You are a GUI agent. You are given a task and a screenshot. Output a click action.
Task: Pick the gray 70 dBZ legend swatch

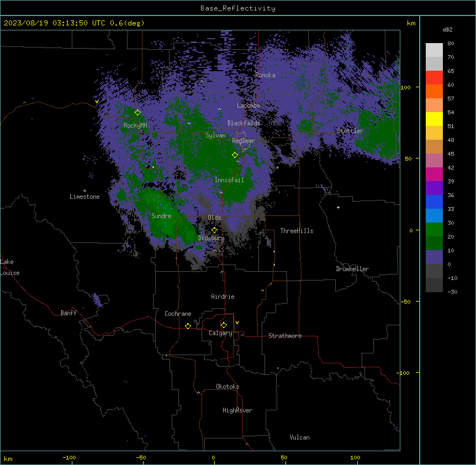coord(434,64)
